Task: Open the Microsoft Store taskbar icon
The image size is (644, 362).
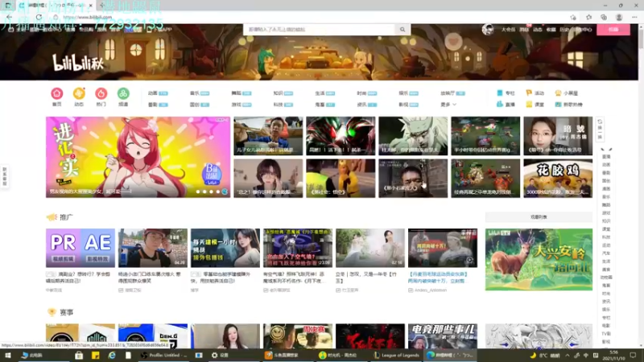Action: point(79,355)
